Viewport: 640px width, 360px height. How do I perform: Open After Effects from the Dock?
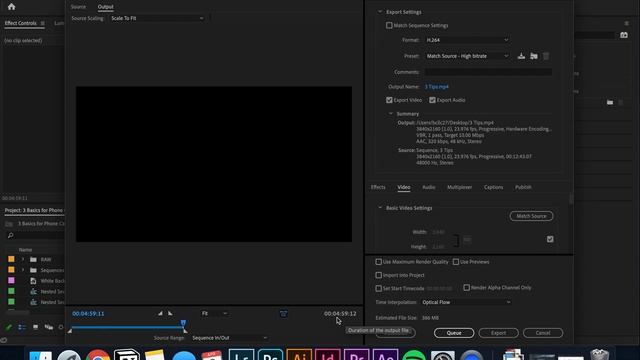coord(386,354)
